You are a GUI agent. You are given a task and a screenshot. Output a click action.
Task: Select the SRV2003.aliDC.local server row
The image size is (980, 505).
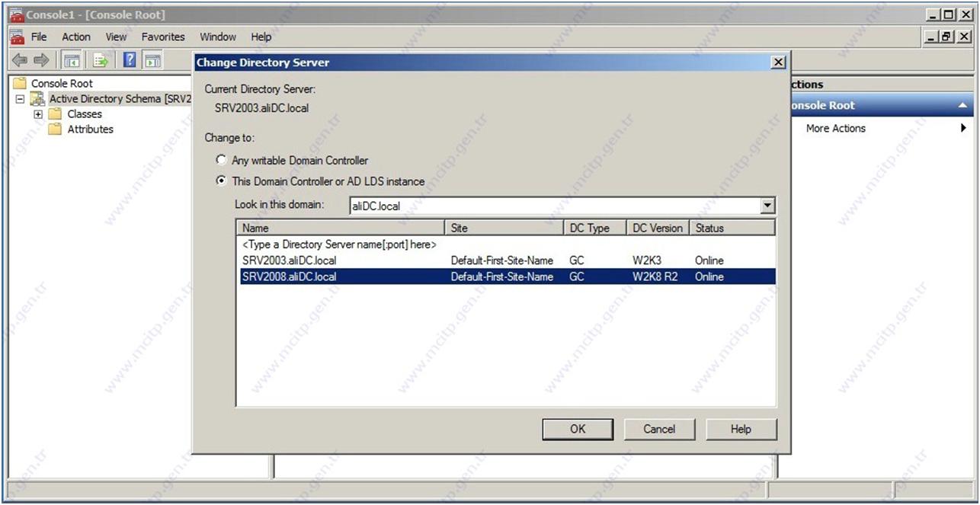506,260
